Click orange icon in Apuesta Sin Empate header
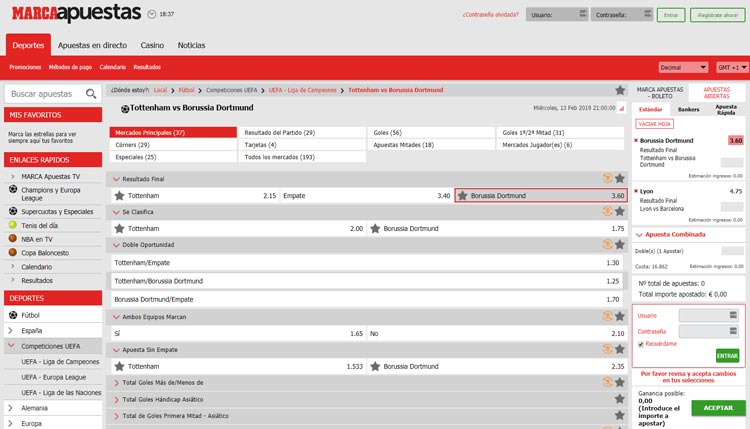Image resolution: width=750 pixels, height=429 pixels. (607, 349)
